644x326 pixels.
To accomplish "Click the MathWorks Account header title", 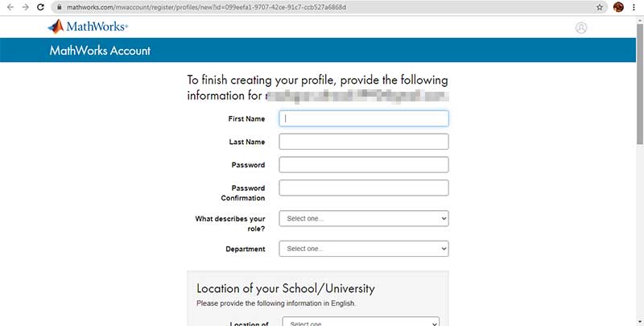I will click(x=100, y=51).
